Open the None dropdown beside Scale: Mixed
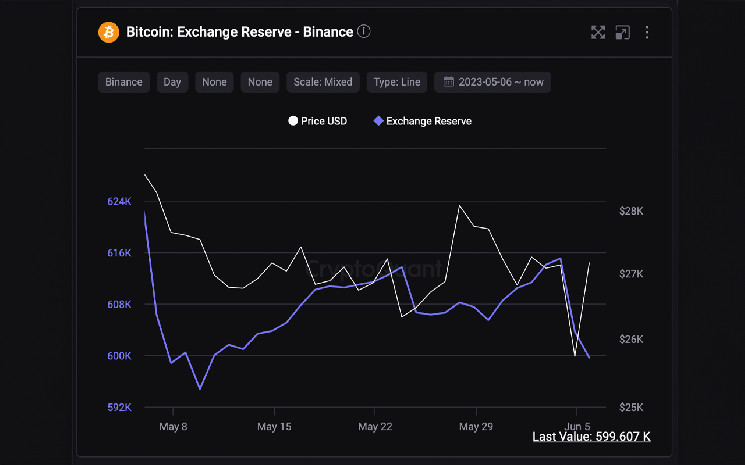The height and width of the screenshot is (465, 745). point(260,82)
